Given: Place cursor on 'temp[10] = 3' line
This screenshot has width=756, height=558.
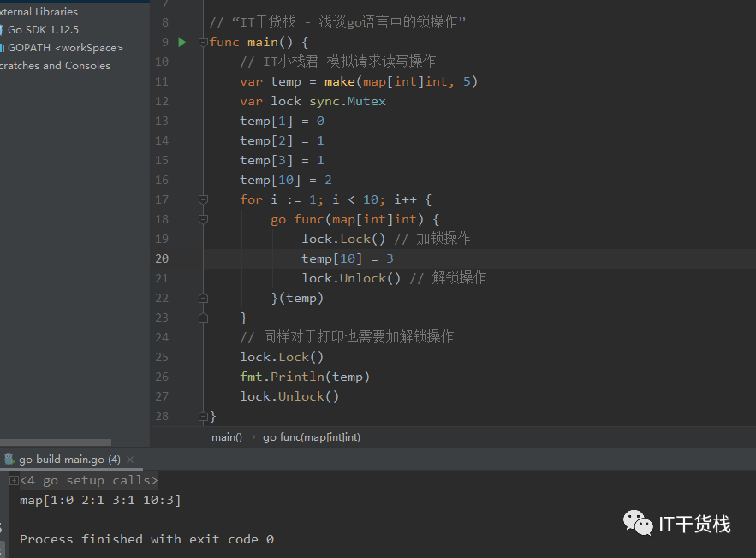Looking at the screenshot, I should click(347, 258).
